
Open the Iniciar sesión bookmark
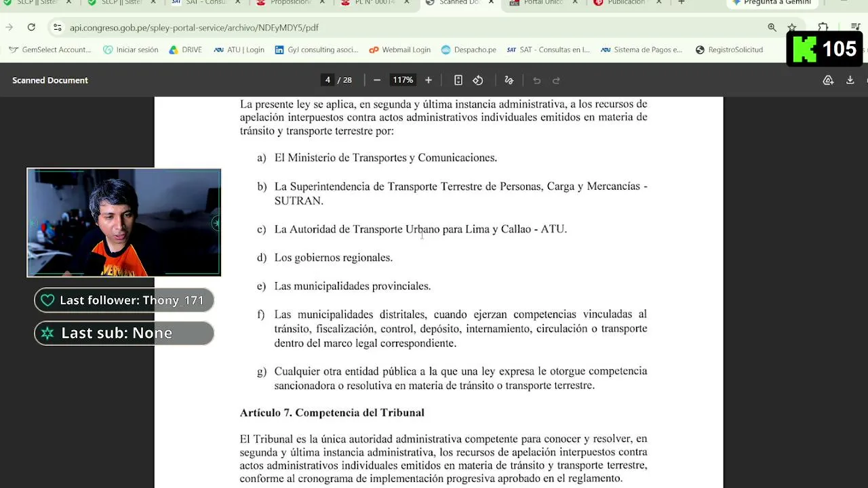click(131, 49)
